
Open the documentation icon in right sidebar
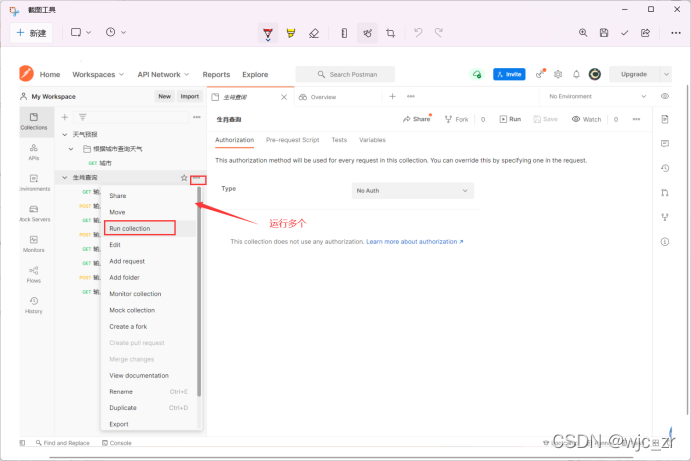click(x=665, y=119)
